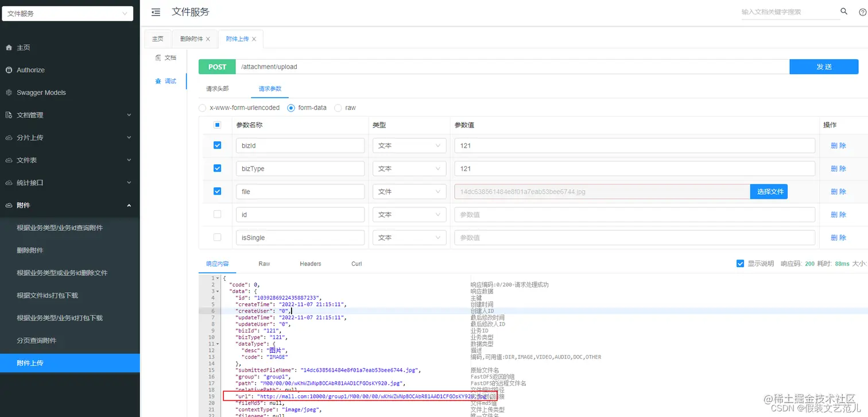
Task: Uncheck the file parameter checkbox
Action: click(217, 191)
